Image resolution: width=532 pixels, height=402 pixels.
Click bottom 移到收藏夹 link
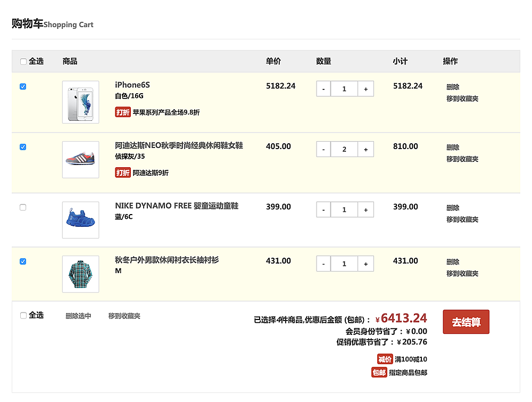pyautogui.click(x=124, y=316)
